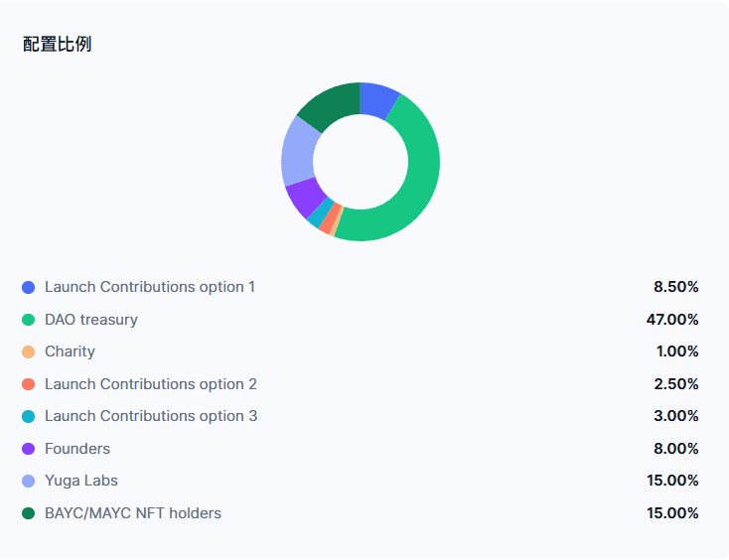Click the cyan Launch Contributions option 3 dot
729x560 pixels.
(28, 416)
